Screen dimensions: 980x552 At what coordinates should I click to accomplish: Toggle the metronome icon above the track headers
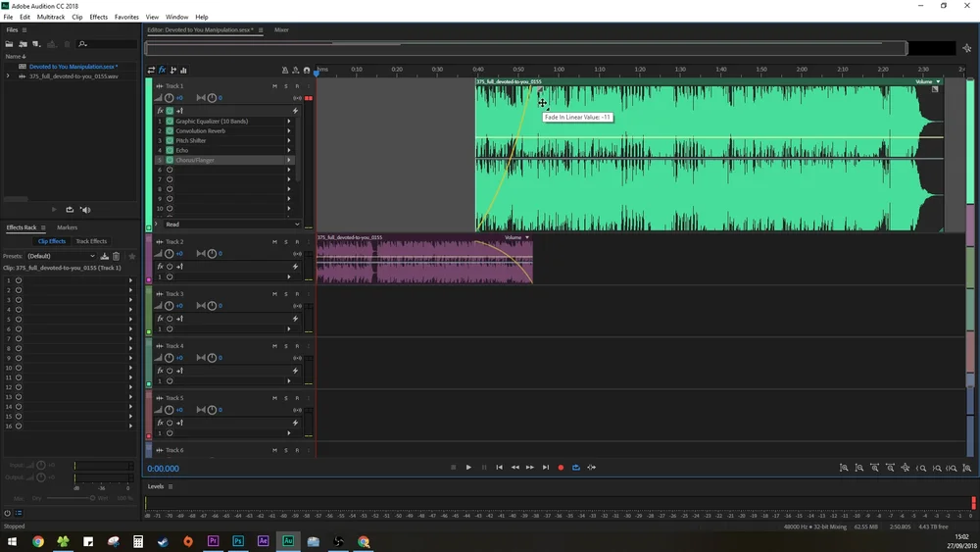(x=285, y=70)
